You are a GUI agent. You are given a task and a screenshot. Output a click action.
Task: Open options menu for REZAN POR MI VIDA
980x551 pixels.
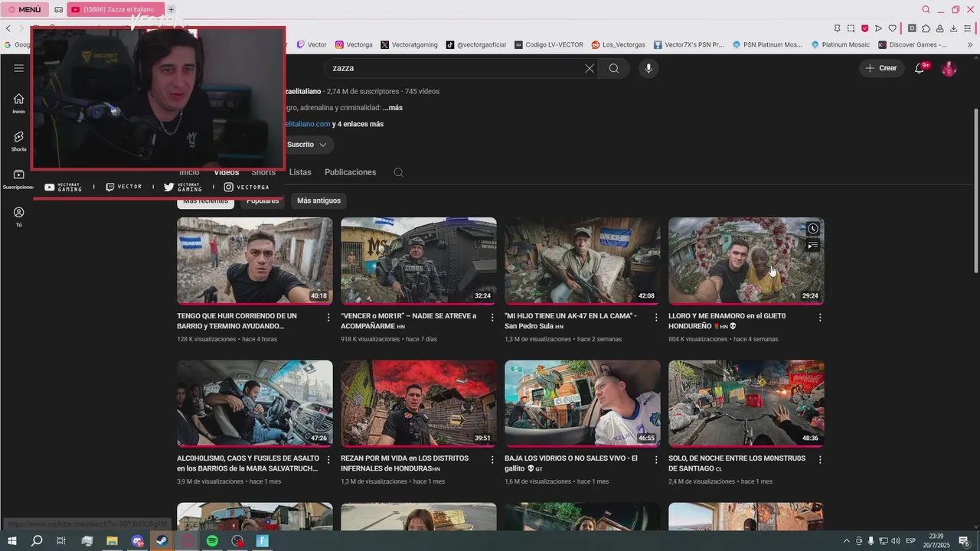[x=492, y=460]
